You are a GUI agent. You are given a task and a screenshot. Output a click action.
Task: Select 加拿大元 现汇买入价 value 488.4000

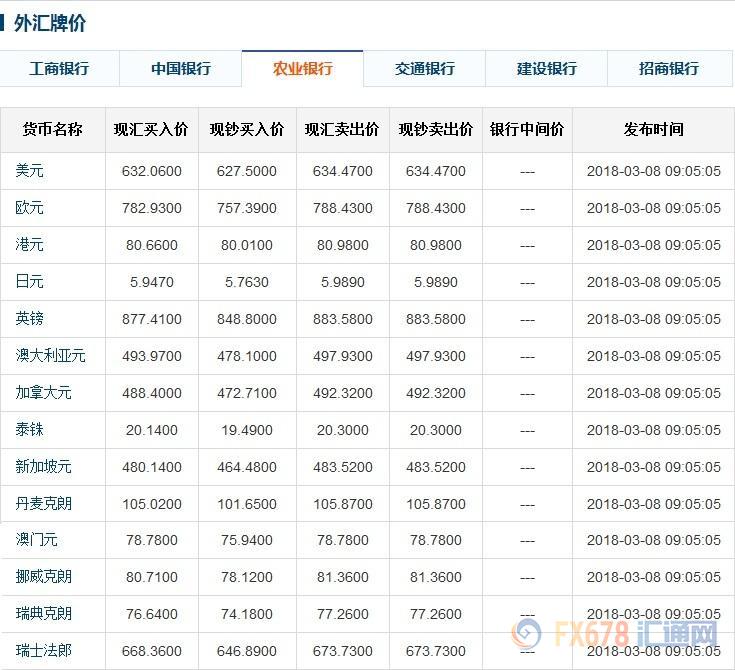tap(151, 393)
